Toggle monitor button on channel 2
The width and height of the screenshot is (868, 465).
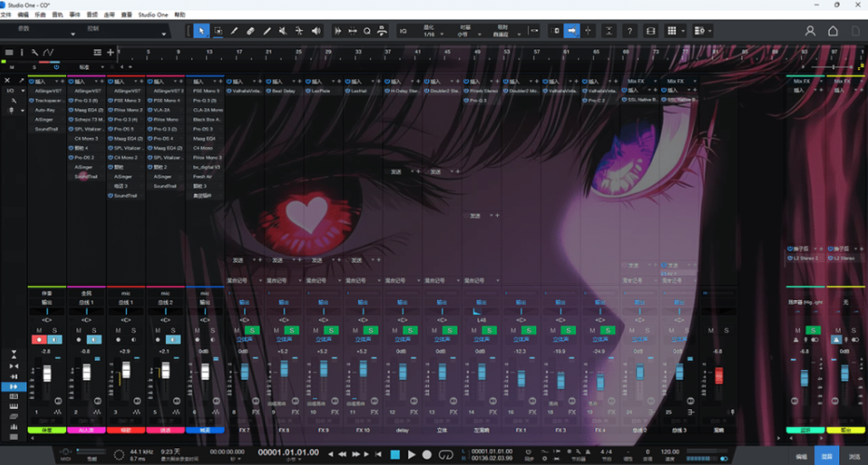coord(94,339)
